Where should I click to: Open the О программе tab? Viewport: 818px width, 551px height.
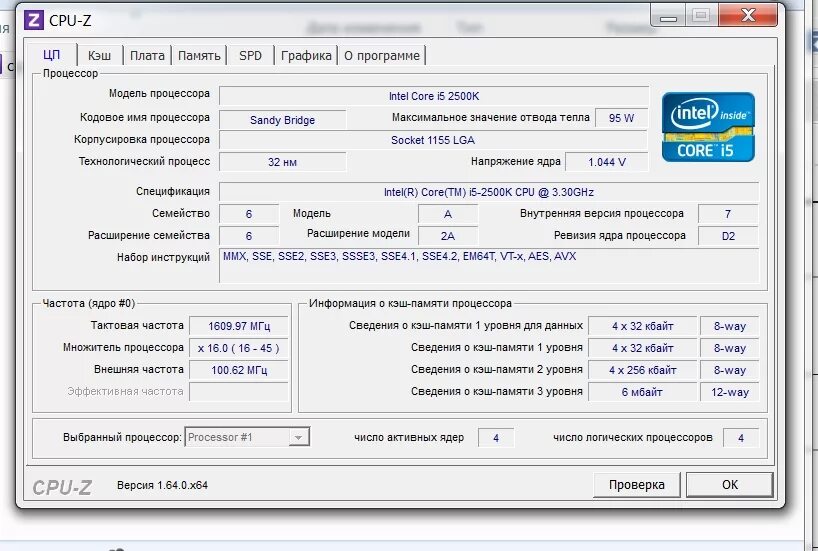click(382, 55)
